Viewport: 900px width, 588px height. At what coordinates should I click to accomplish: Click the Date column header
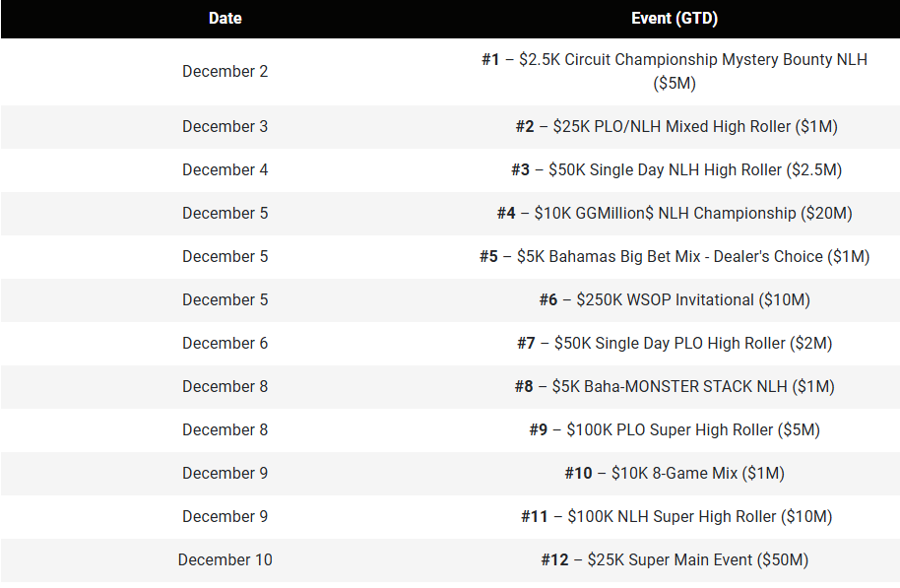pos(225,19)
